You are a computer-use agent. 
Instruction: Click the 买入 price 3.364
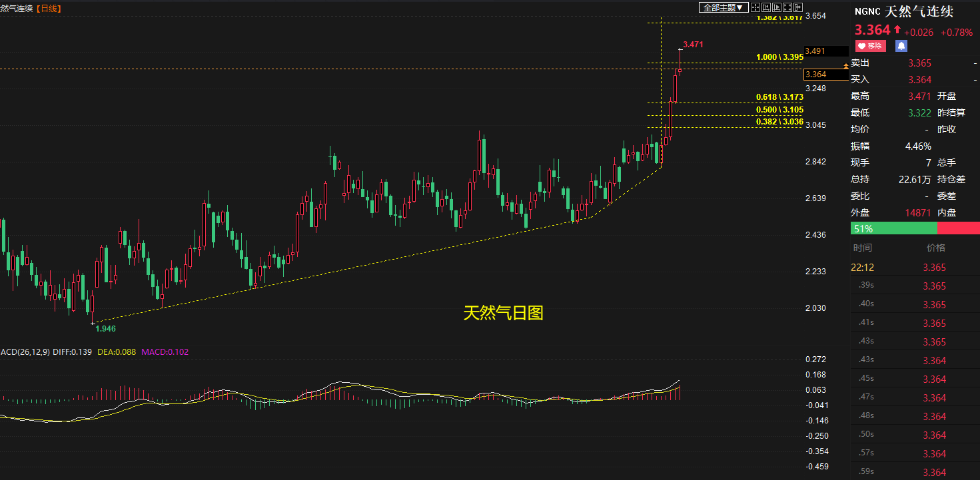[x=920, y=80]
